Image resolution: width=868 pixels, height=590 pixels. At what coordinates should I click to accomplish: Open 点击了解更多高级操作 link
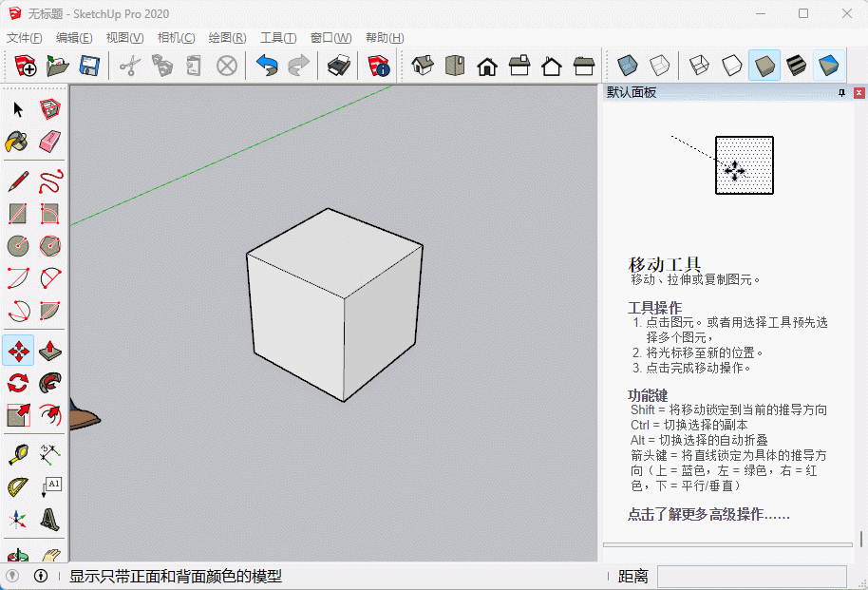coord(708,515)
